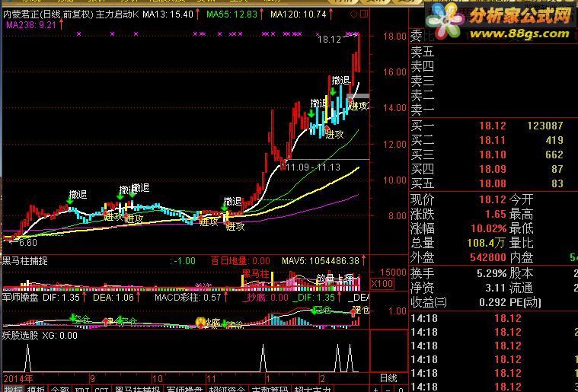Screen dimensions: 578x392
Task: Click the 卖一 order book label
Action: [x=423, y=110]
